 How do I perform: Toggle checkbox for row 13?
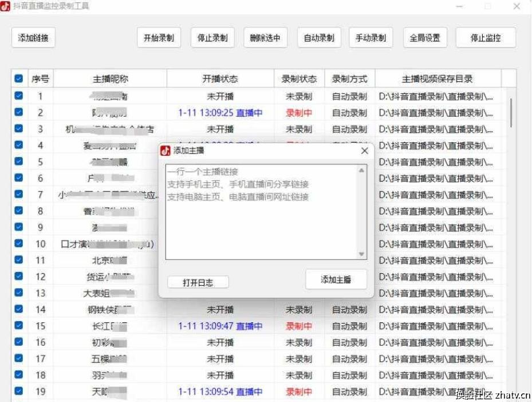[x=19, y=293]
